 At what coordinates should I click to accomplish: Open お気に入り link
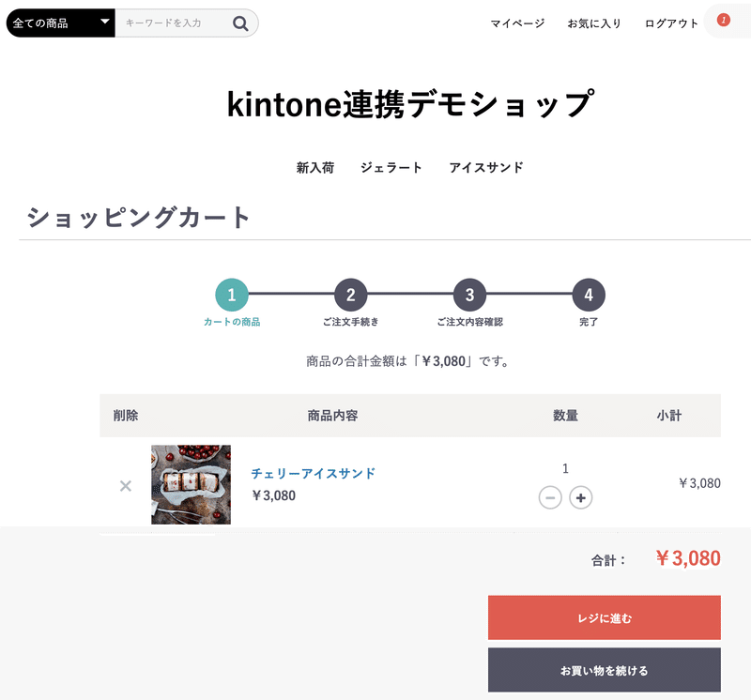click(x=594, y=23)
